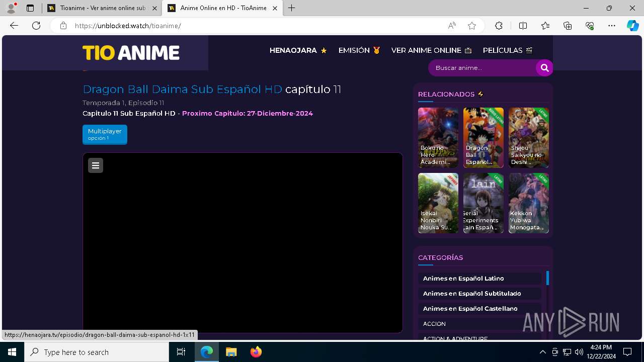Image resolution: width=644 pixels, height=362 pixels.
Task: Open a new tab with plus button
Action: [292, 8]
